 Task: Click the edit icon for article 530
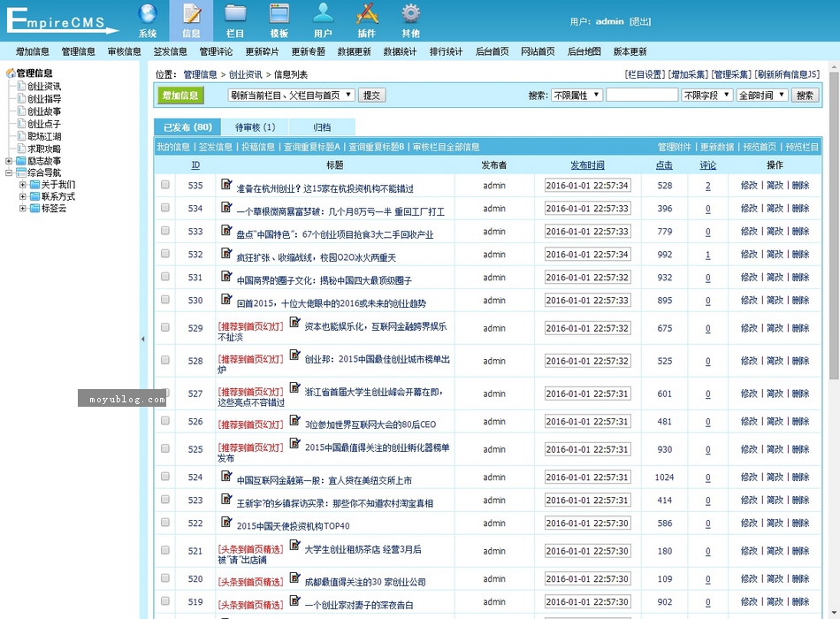pos(226,300)
